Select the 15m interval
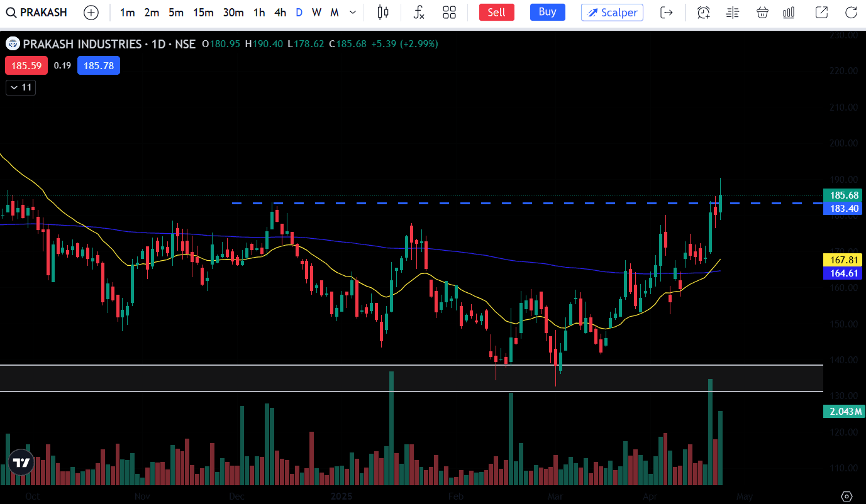 203,13
